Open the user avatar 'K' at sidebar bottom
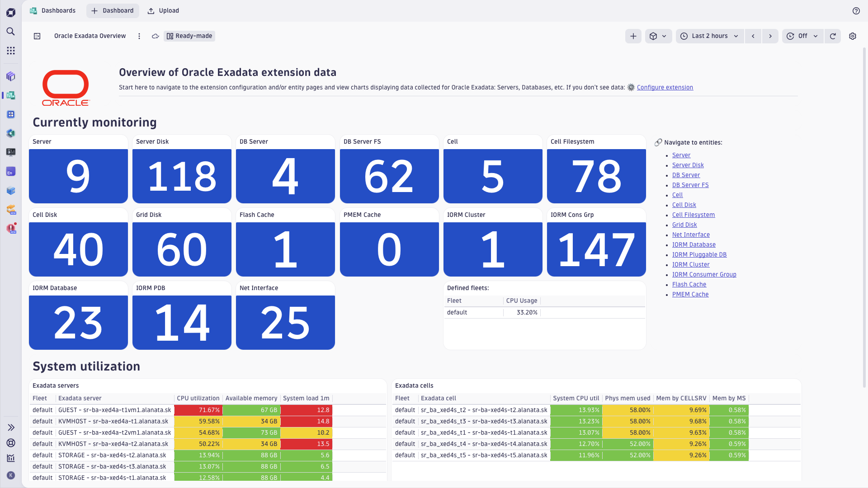 [x=10, y=475]
